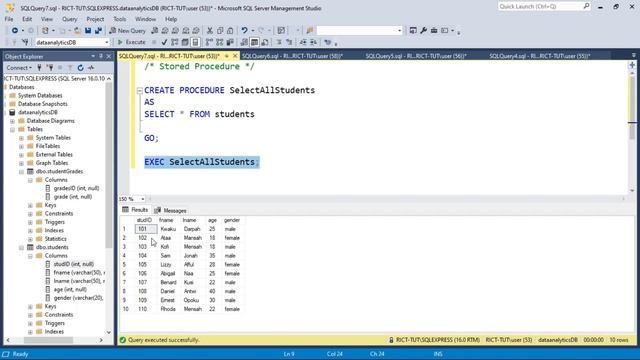Toggle Include Live Query Statistics
This screenshot has height=360, width=640.
tap(220, 42)
